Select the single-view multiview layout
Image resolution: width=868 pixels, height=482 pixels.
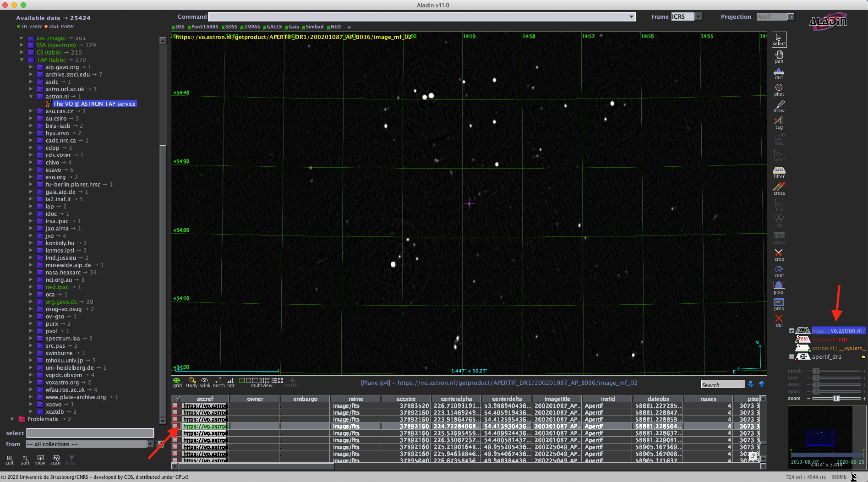tap(242, 380)
